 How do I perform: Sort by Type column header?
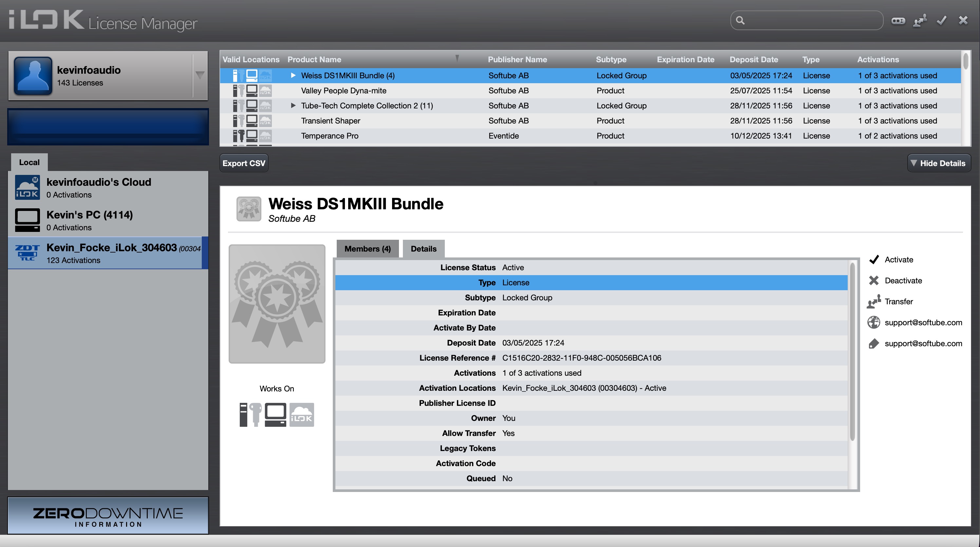(811, 59)
